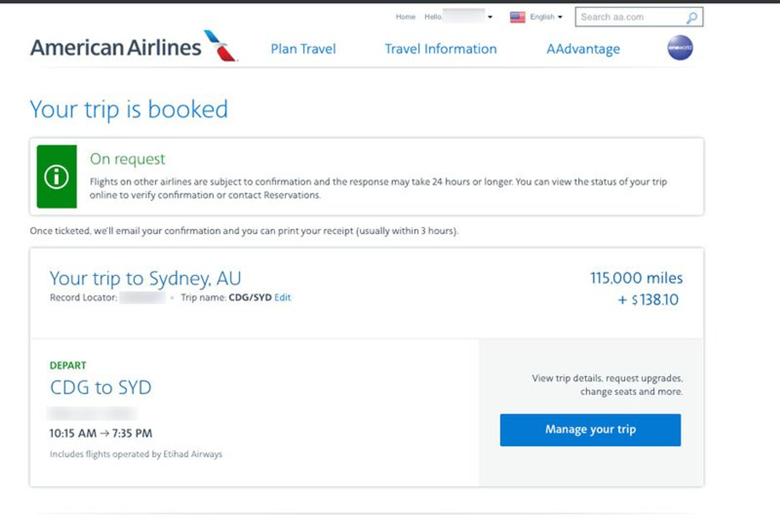Open the Plan Travel menu
The height and width of the screenshot is (532, 780).
[x=303, y=49]
